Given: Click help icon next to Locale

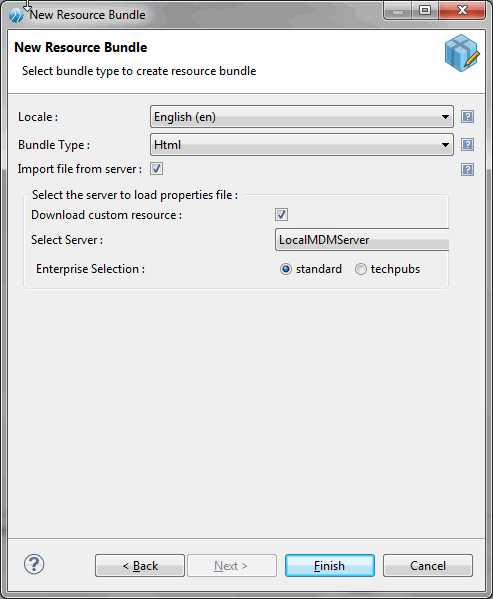Looking at the screenshot, I should [467, 117].
